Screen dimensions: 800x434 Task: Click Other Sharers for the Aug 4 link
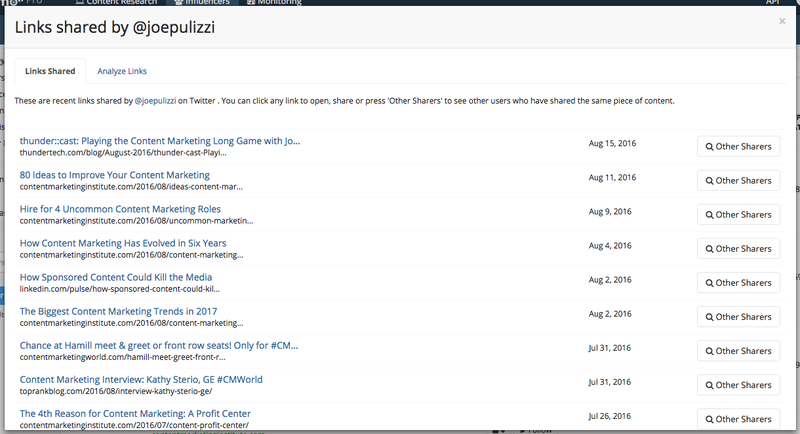(738, 249)
